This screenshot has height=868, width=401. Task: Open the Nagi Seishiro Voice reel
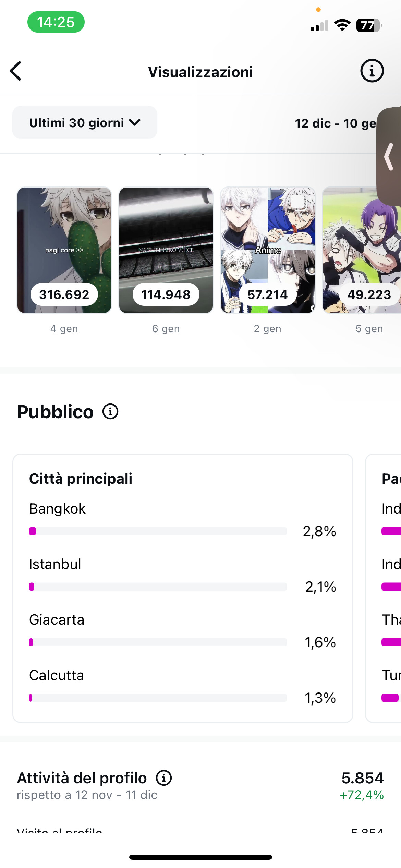(x=166, y=250)
